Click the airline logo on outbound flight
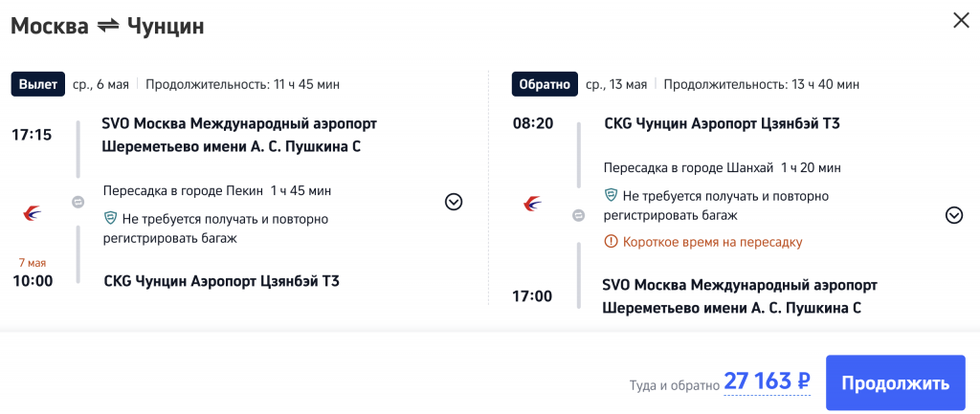This screenshot has height=414, width=980. click(x=32, y=213)
